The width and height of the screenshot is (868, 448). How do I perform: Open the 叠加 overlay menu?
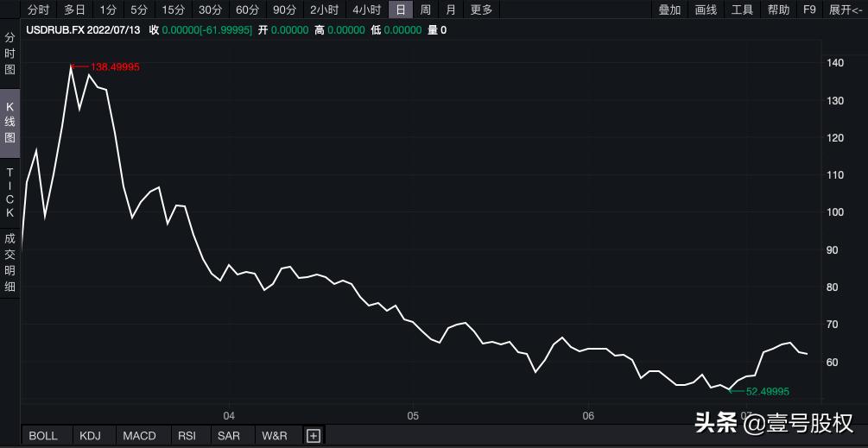pos(669,9)
